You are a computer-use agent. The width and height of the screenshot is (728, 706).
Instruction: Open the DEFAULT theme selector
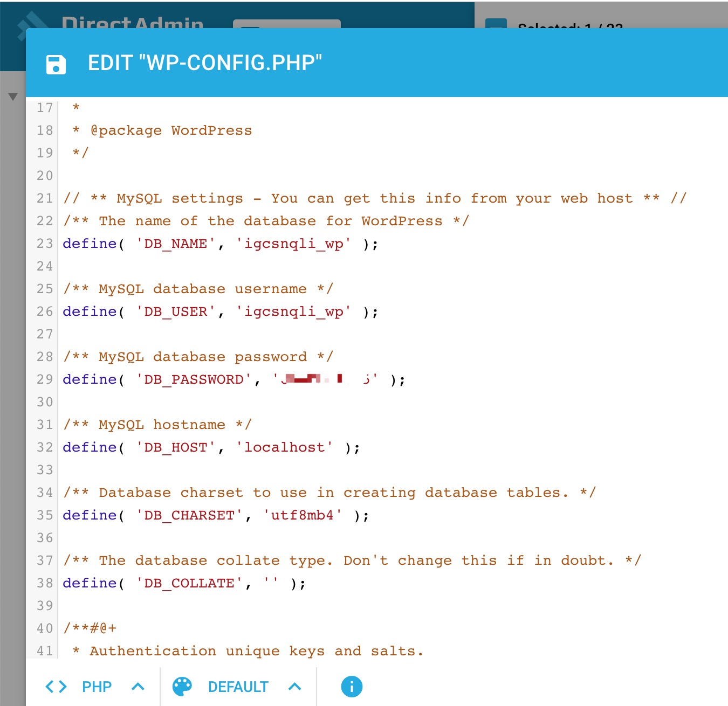tap(238, 687)
